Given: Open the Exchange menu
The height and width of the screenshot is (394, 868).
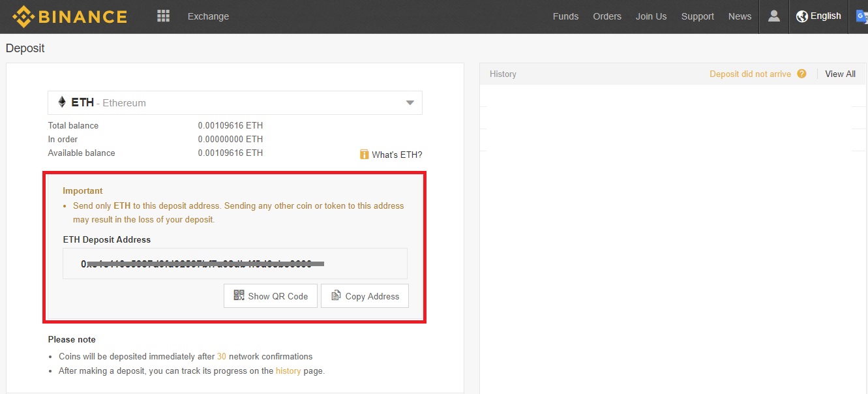Looking at the screenshot, I should click(x=208, y=16).
